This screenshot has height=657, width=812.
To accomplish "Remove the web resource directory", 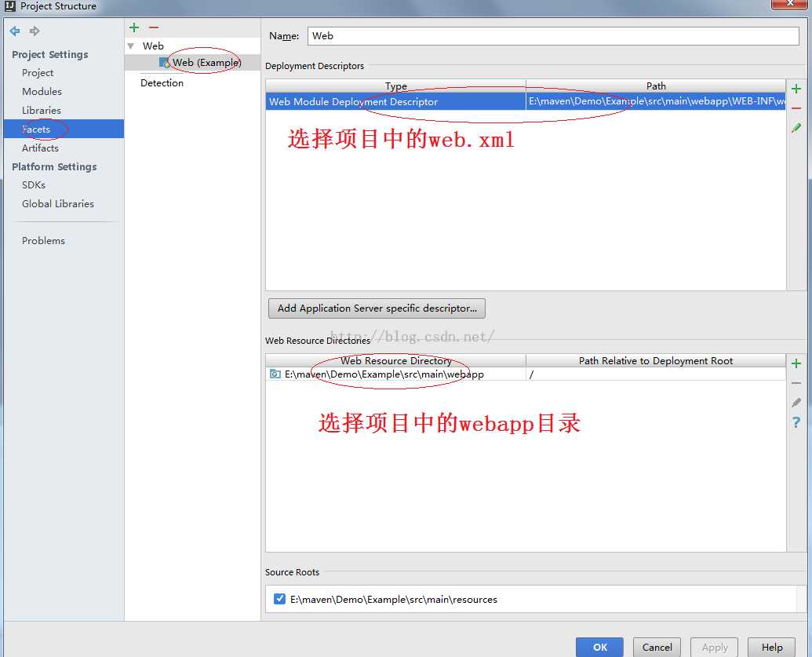I will 796,383.
